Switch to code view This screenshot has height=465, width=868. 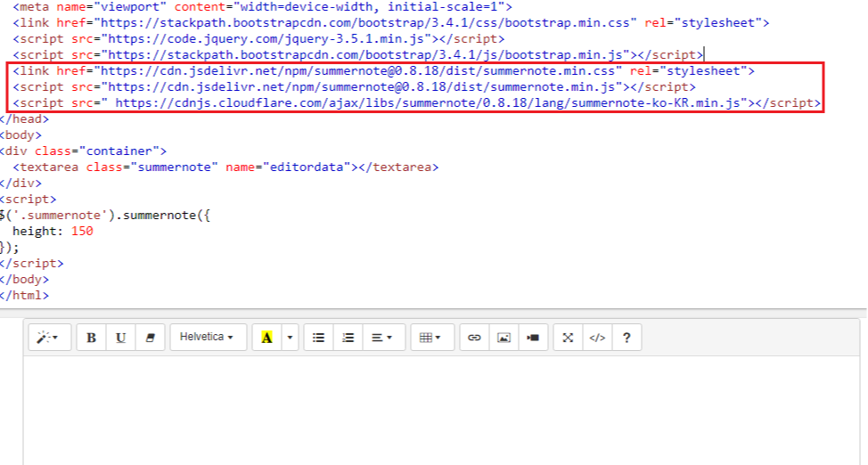coord(597,337)
